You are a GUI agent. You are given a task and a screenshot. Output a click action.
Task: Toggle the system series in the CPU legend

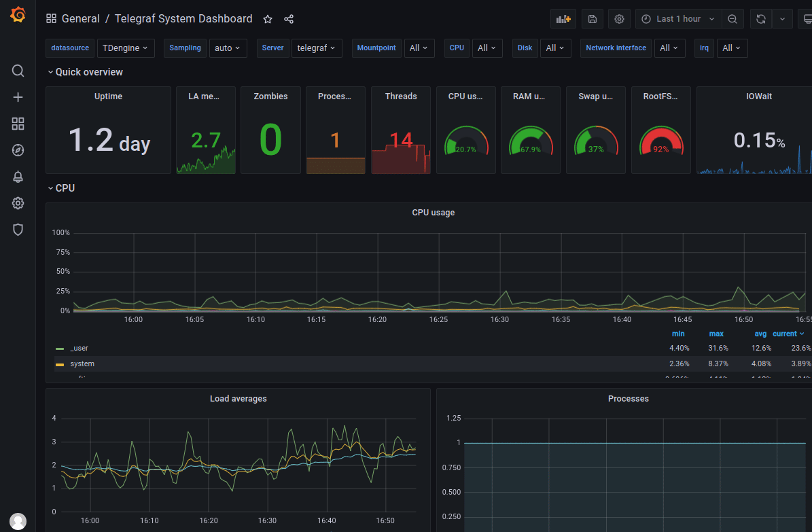82,363
